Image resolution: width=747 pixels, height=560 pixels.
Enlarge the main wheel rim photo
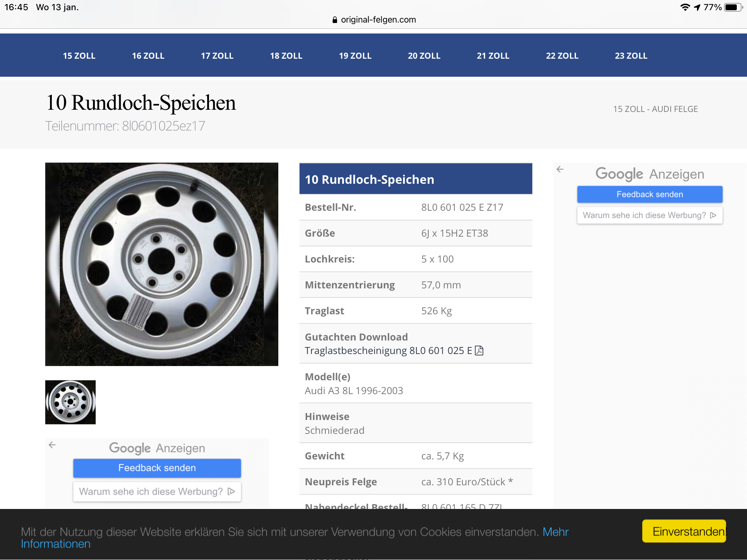(162, 264)
